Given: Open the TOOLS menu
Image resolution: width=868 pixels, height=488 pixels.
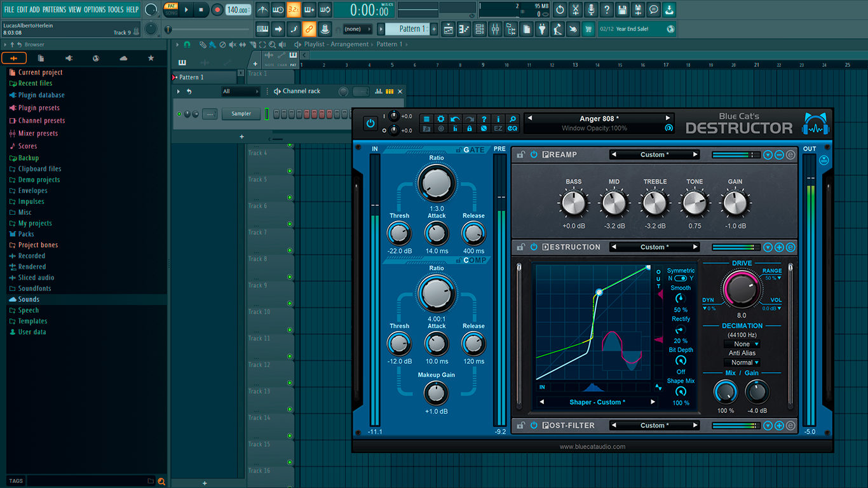Looking at the screenshot, I should coord(116,10).
